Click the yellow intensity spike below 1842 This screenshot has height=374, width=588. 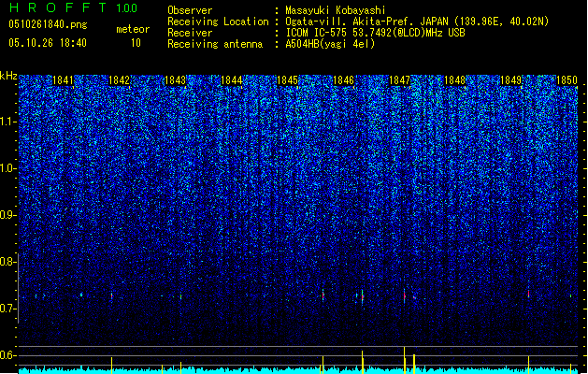coord(112,366)
